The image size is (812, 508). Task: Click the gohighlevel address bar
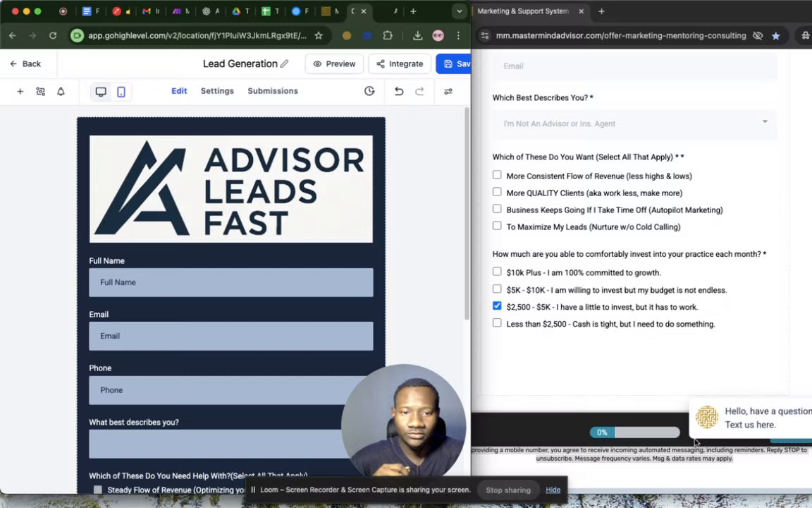(197, 35)
